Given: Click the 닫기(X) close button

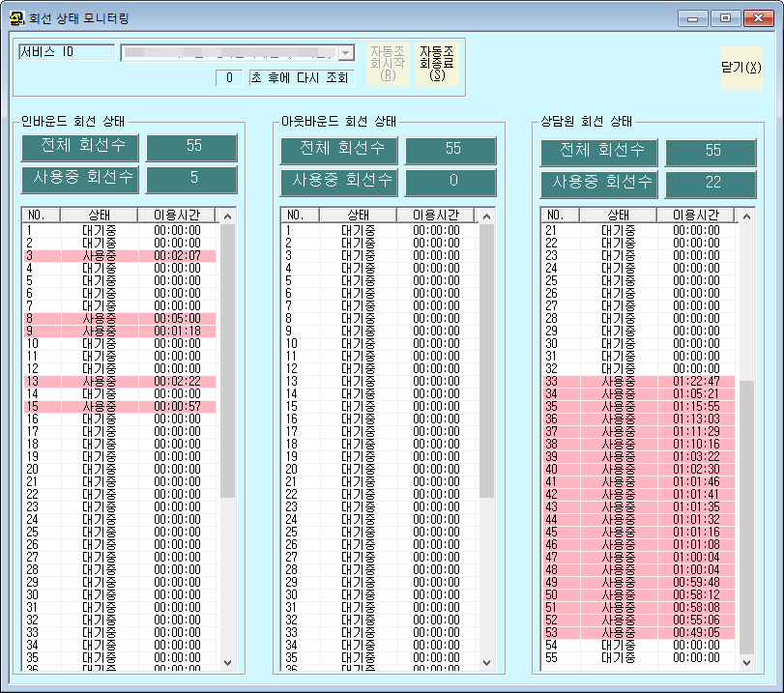Looking at the screenshot, I should pyautogui.click(x=741, y=68).
